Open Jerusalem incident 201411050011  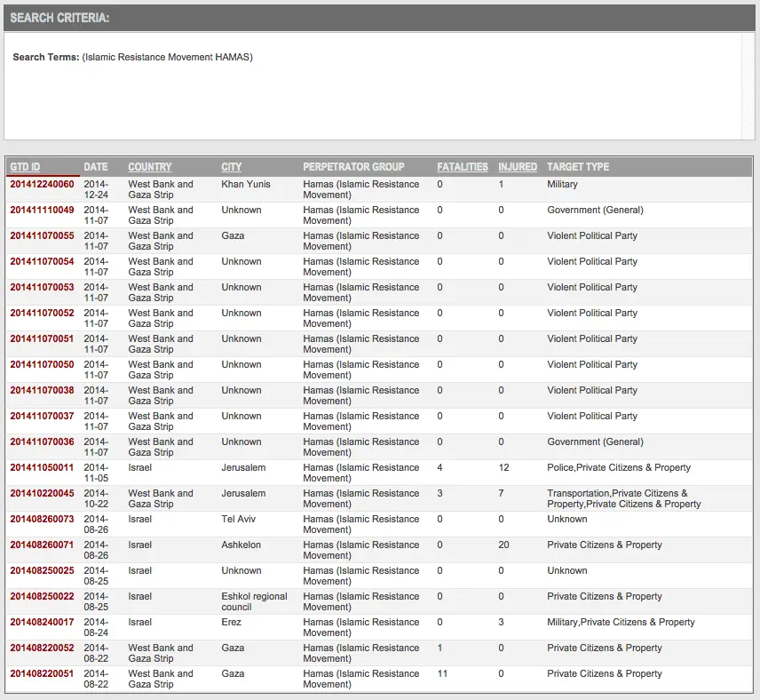[42, 468]
